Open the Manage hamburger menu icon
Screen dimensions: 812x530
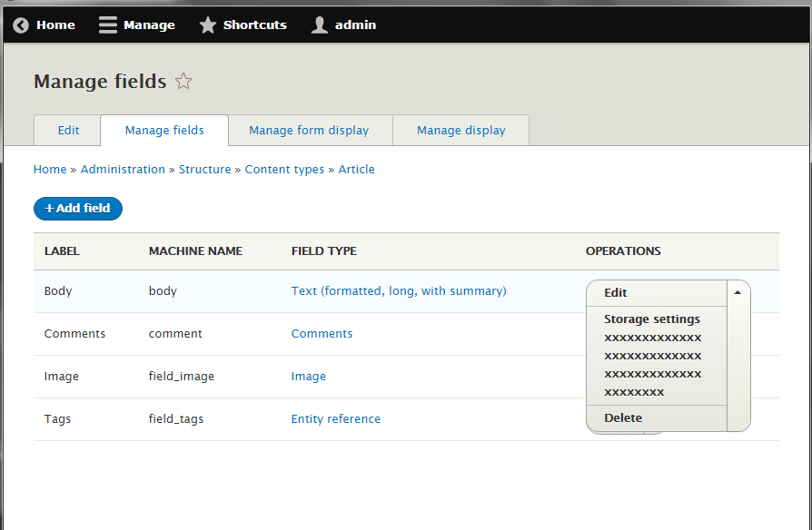tap(107, 25)
